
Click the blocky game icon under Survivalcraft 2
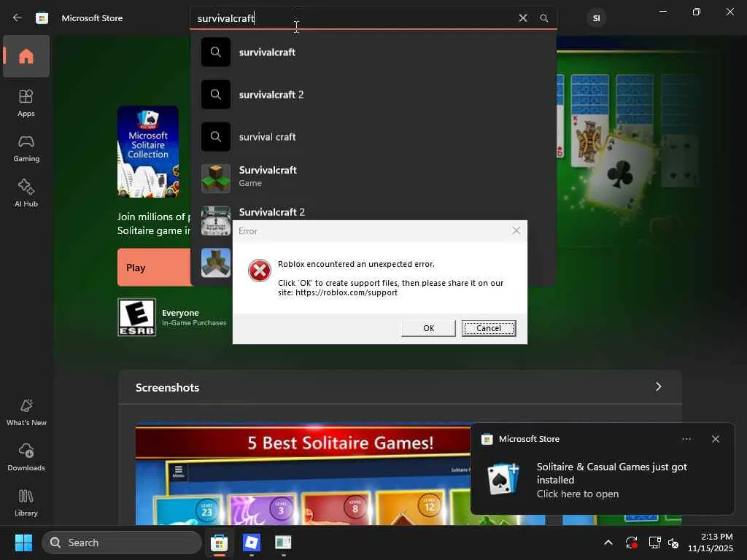216,262
